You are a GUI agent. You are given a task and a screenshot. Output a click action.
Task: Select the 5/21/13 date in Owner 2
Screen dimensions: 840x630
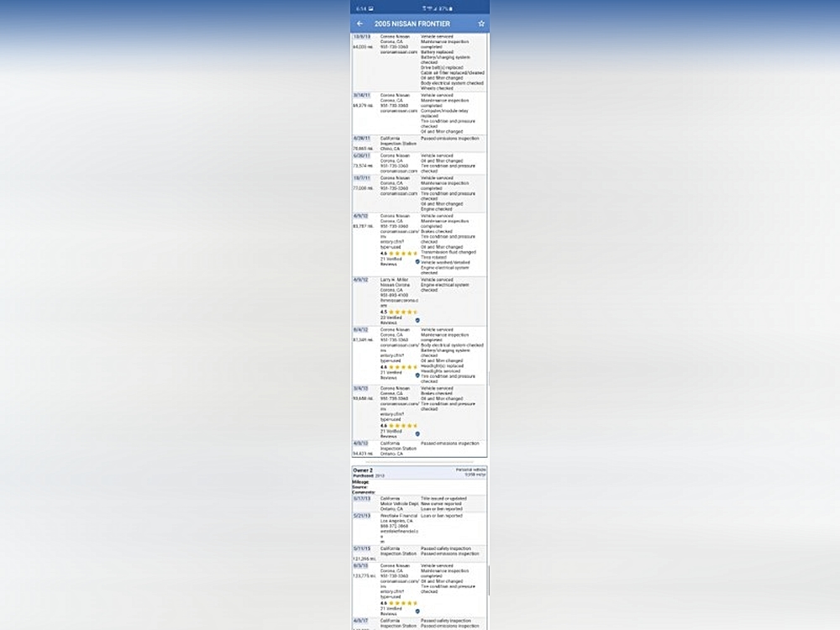(x=361, y=516)
